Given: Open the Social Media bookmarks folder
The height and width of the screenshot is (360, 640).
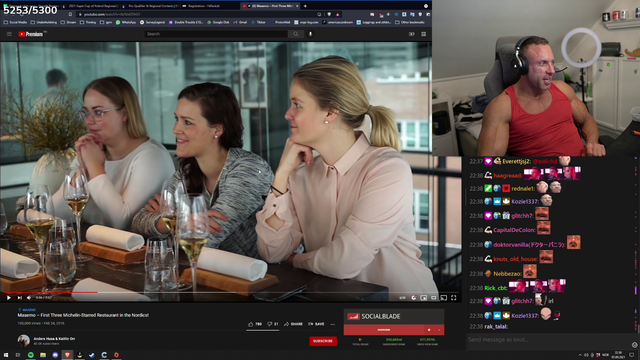Looking at the screenshot, I should tap(16, 22).
